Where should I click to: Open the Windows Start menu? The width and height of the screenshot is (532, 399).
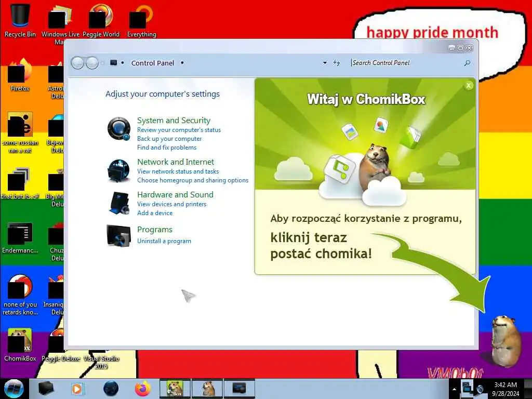click(x=14, y=389)
